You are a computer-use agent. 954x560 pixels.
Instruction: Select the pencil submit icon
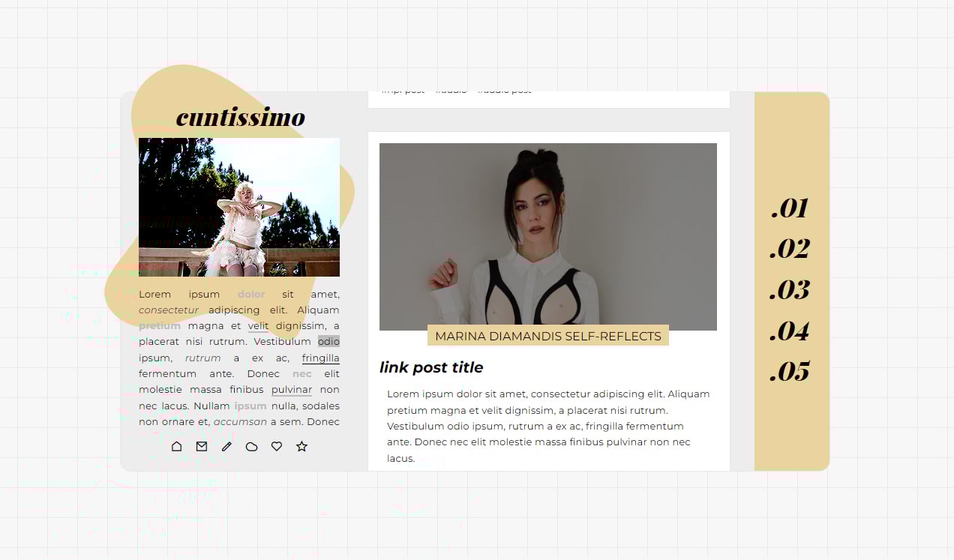[226, 446]
